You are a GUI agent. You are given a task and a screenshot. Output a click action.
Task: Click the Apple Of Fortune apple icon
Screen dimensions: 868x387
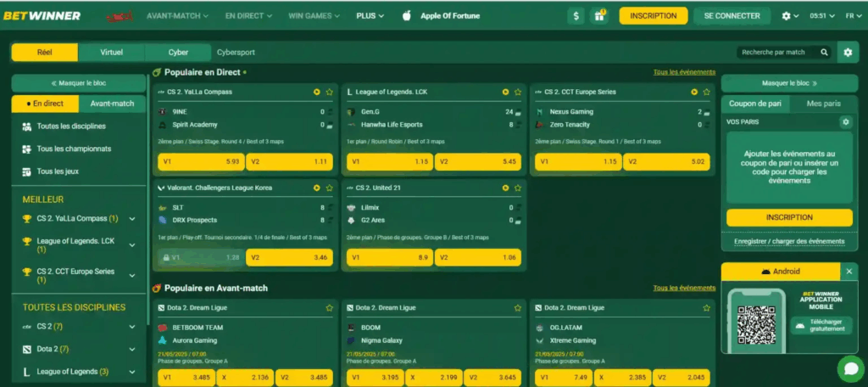click(x=407, y=15)
